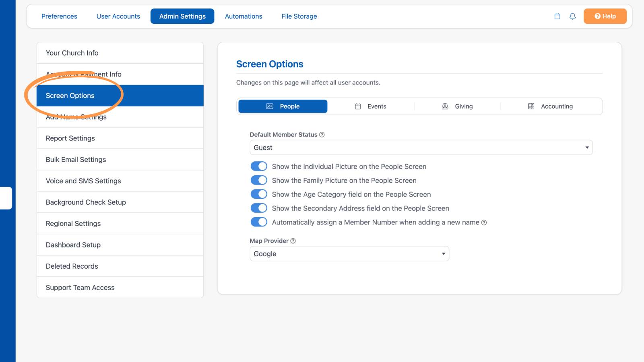Click the white tab on left blue sidebar
The image size is (644, 362).
tap(6, 198)
